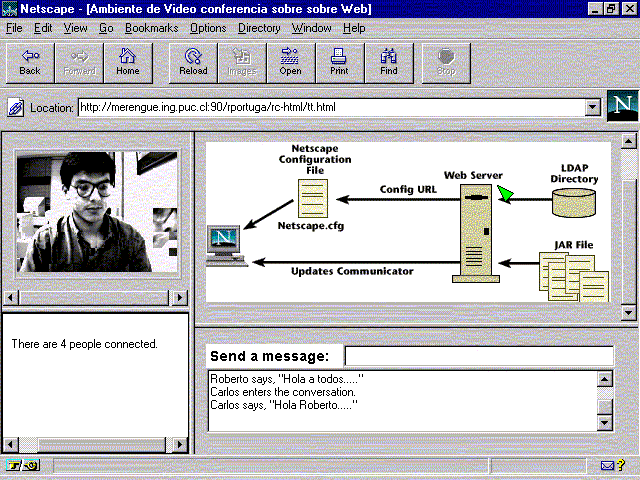Click the Forward toolbar button
The image size is (640, 480).
tap(79, 63)
